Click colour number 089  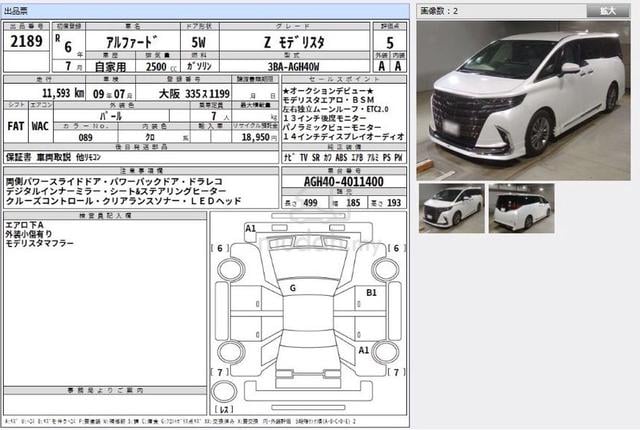85,137
